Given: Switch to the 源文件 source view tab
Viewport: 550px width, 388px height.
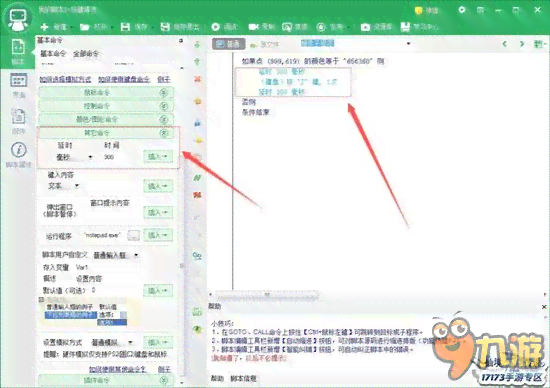Looking at the screenshot, I should (x=264, y=45).
